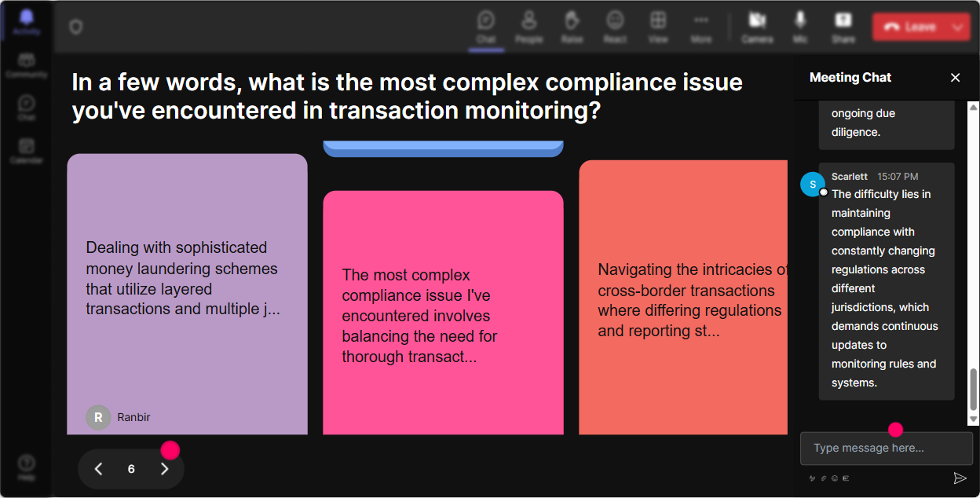
Task: Click the chat message input field
Action: tap(886, 449)
